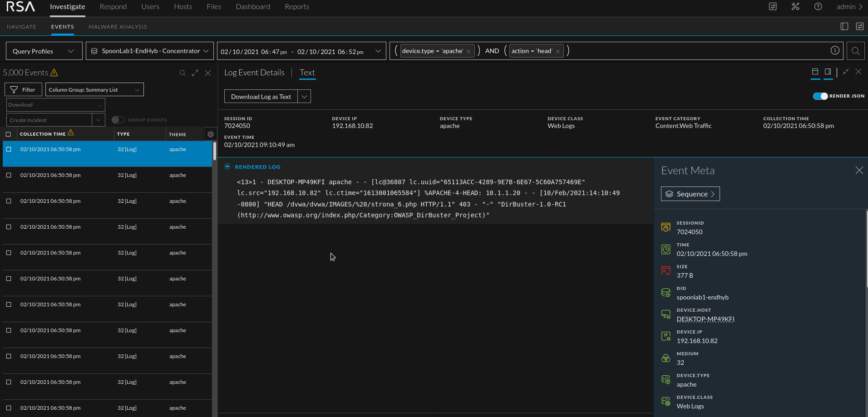Click the query search magnifier icon
This screenshot has height=417, width=868.
[x=855, y=51]
